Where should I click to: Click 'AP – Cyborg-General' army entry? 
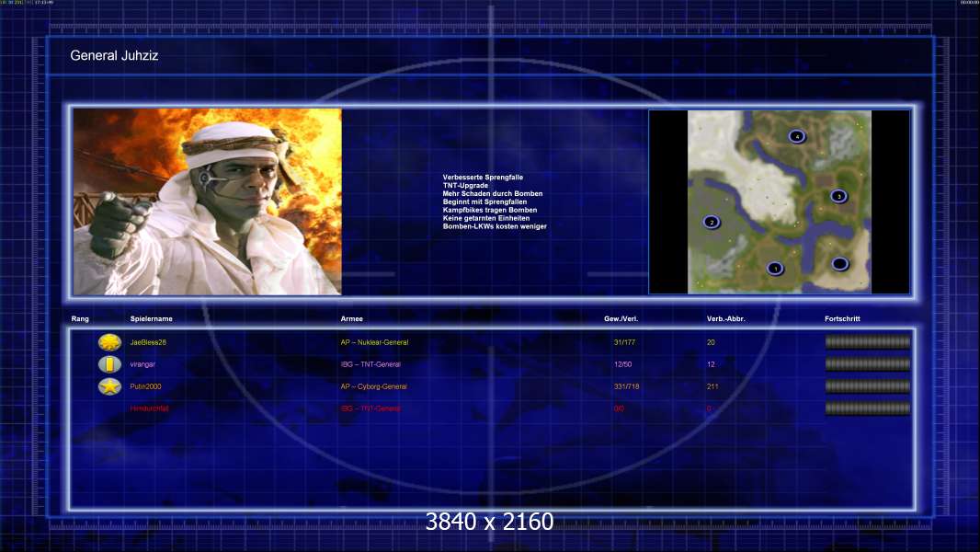tap(374, 386)
